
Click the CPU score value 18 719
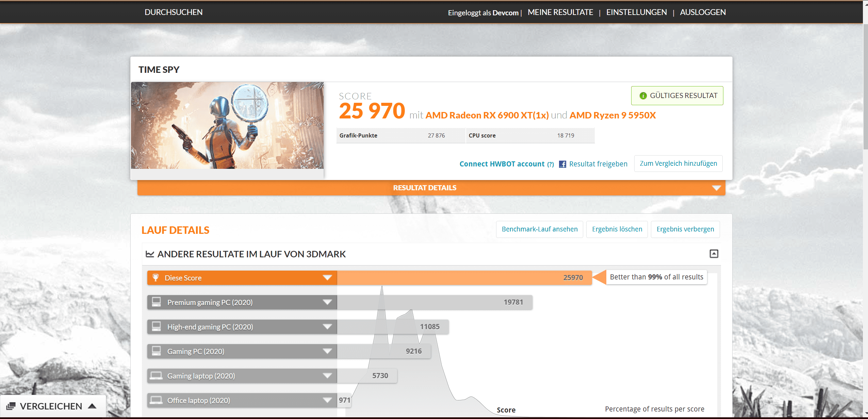point(566,135)
